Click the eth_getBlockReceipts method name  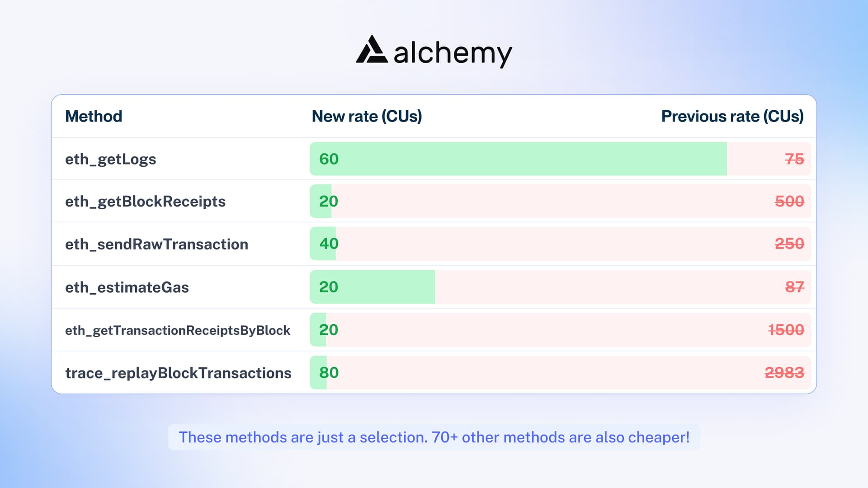tap(145, 202)
